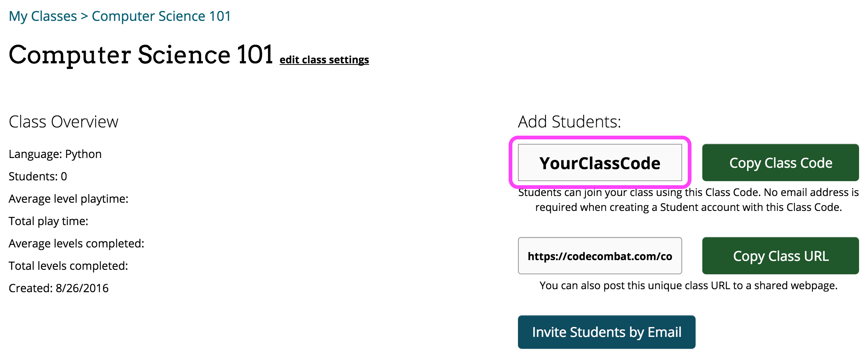This screenshot has height=360, width=868.
Task: Click the Total levels completed label
Action: (68, 266)
